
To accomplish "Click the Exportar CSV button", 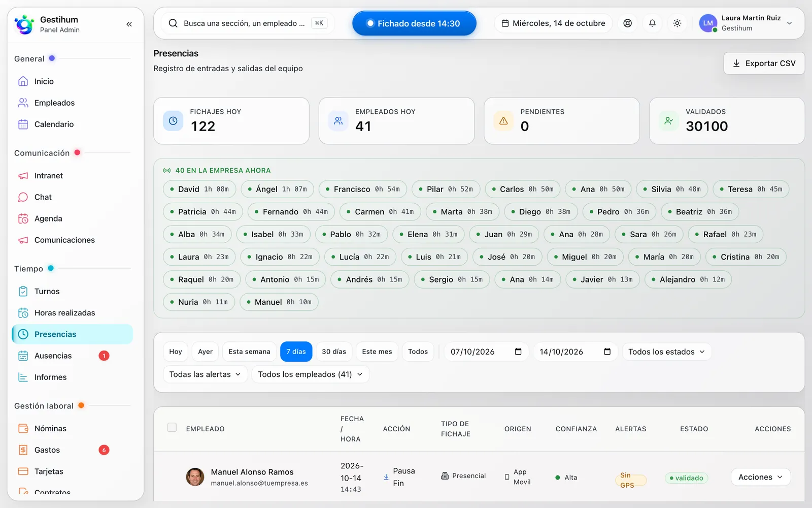I will tap(764, 63).
